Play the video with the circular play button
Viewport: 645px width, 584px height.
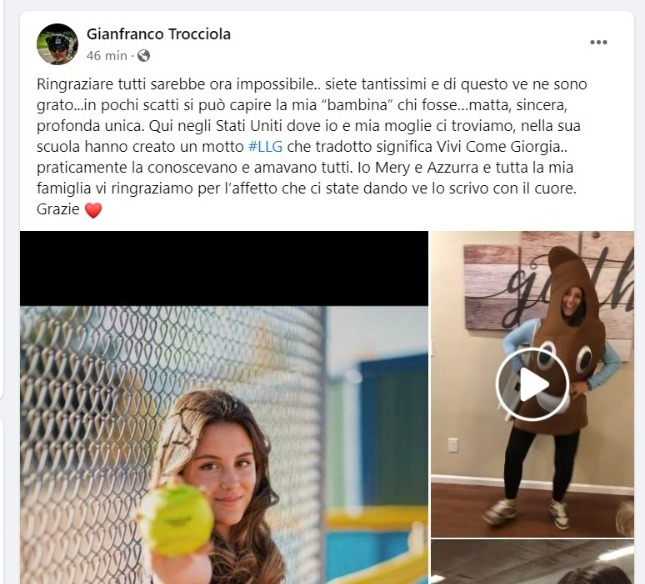(532, 384)
